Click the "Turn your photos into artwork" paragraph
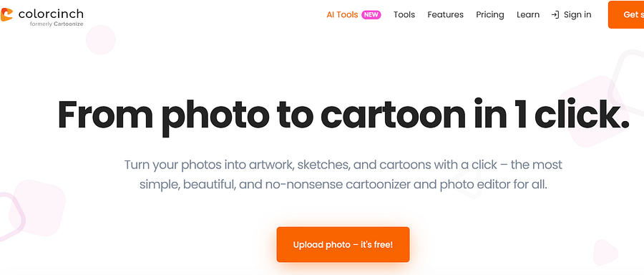This screenshot has width=644, height=275. [343, 175]
